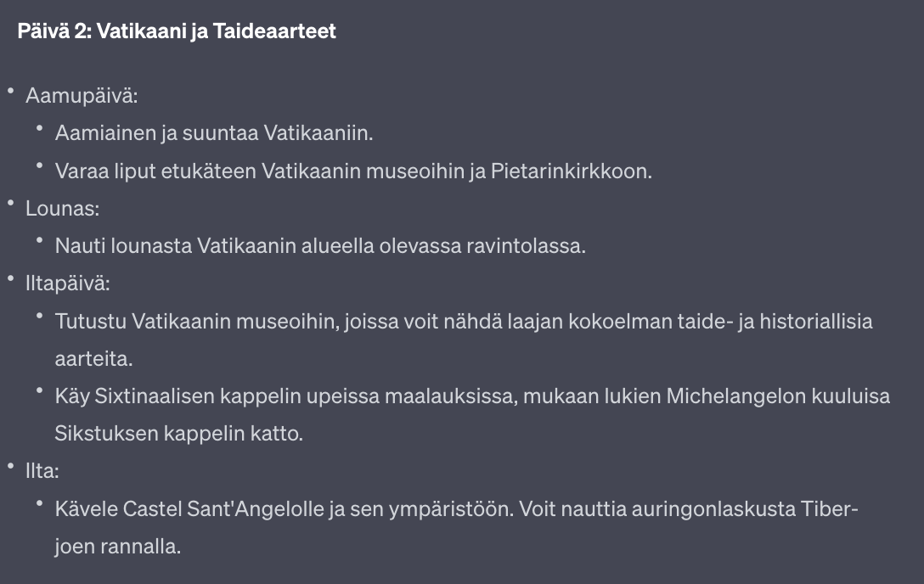Click the word "ravintolassa"
This screenshot has width=924, height=584.
point(526,246)
